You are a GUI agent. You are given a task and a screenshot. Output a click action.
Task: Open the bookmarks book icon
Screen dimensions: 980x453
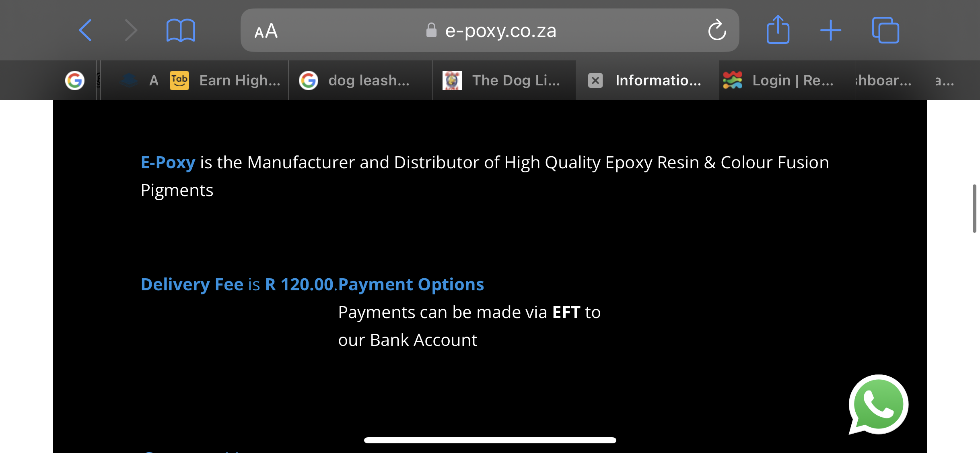point(181,30)
